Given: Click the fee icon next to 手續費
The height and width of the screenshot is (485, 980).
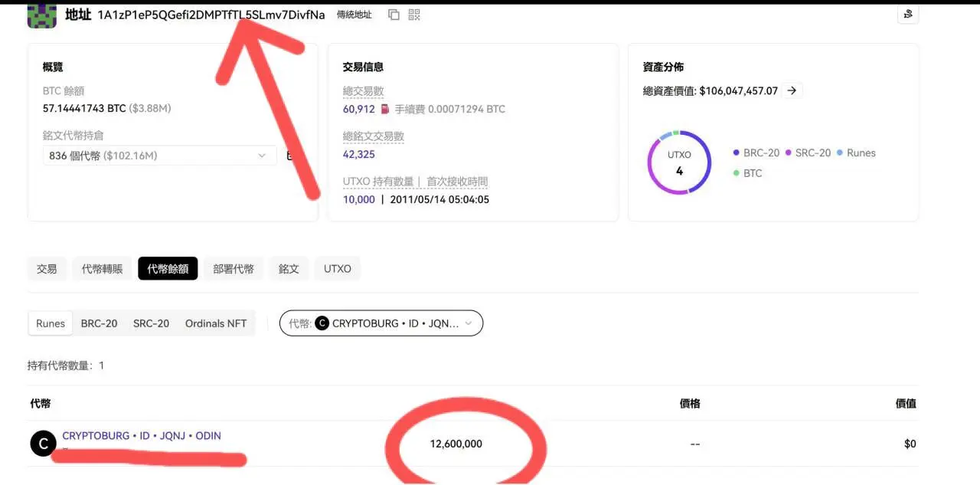Looking at the screenshot, I should pyautogui.click(x=385, y=109).
